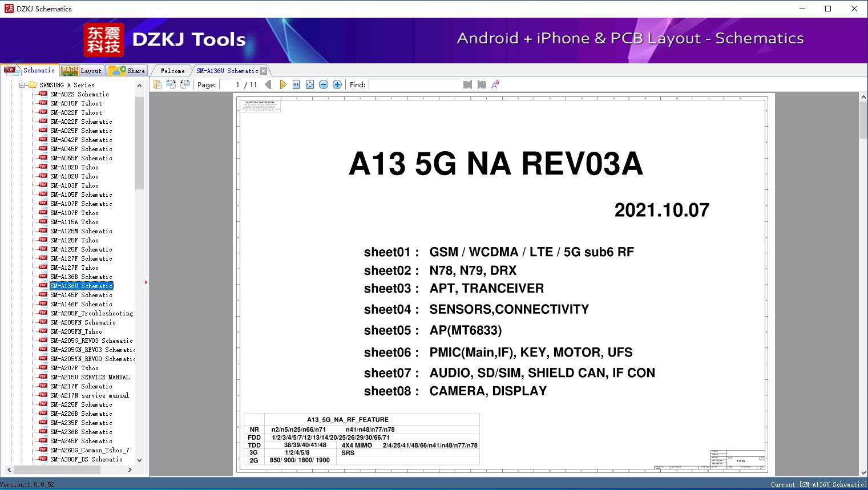Click the Find text input field
Image resolution: width=868 pixels, height=490 pixels.
414,84
